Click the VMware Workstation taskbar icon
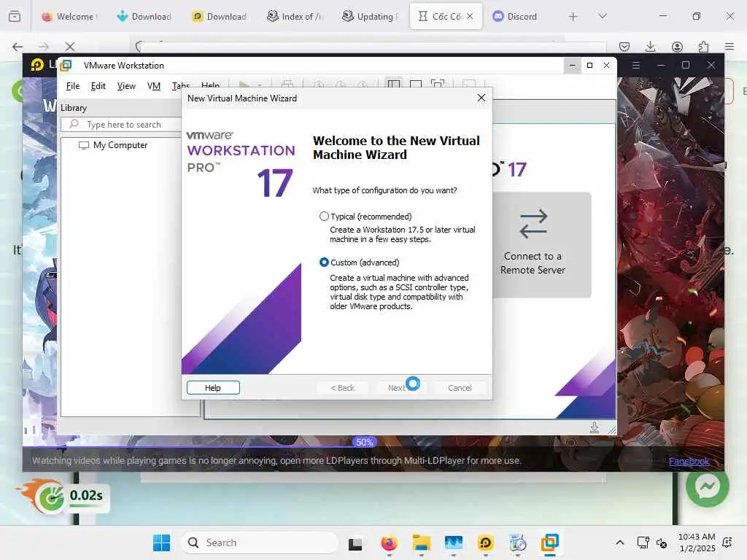Image resolution: width=747 pixels, height=560 pixels. [550, 542]
